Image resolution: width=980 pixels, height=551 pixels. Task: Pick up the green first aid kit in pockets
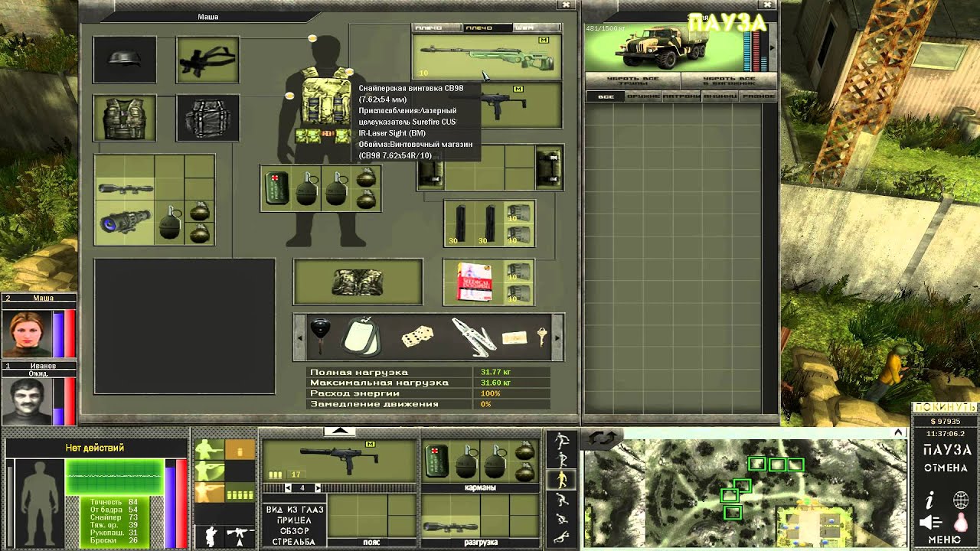coord(276,188)
